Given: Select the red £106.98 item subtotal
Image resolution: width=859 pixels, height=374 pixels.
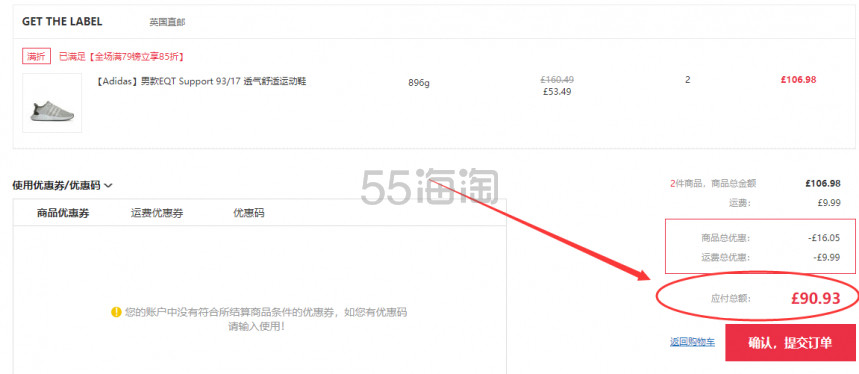Looking at the screenshot, I should click(798, 79).
